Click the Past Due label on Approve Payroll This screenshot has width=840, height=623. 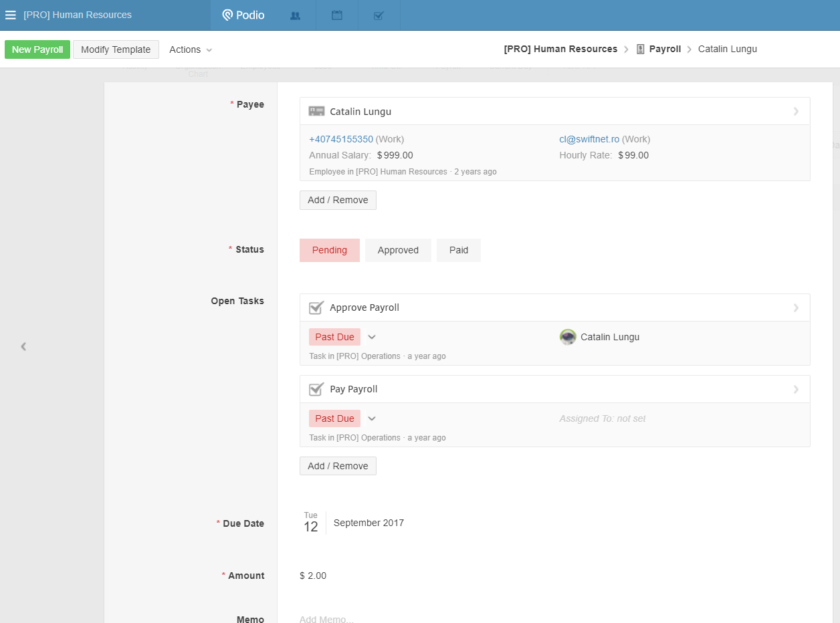(334, 337)
